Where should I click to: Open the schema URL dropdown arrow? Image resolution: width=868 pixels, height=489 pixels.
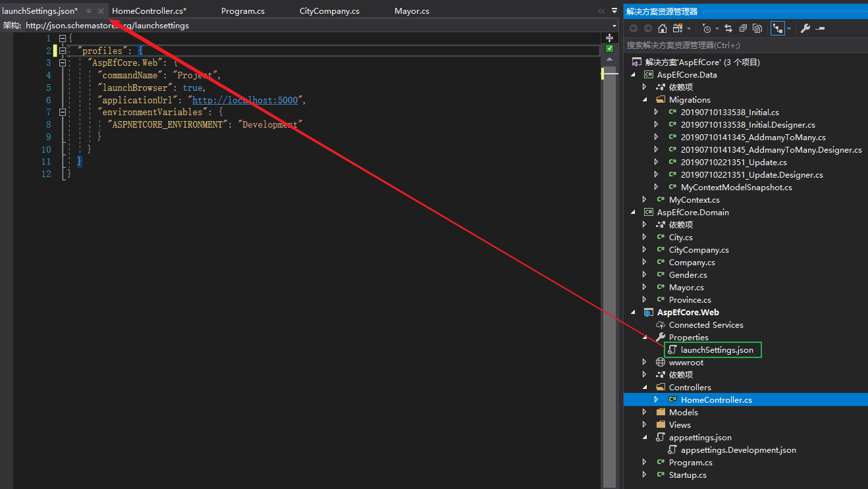(x=614, y=26)
